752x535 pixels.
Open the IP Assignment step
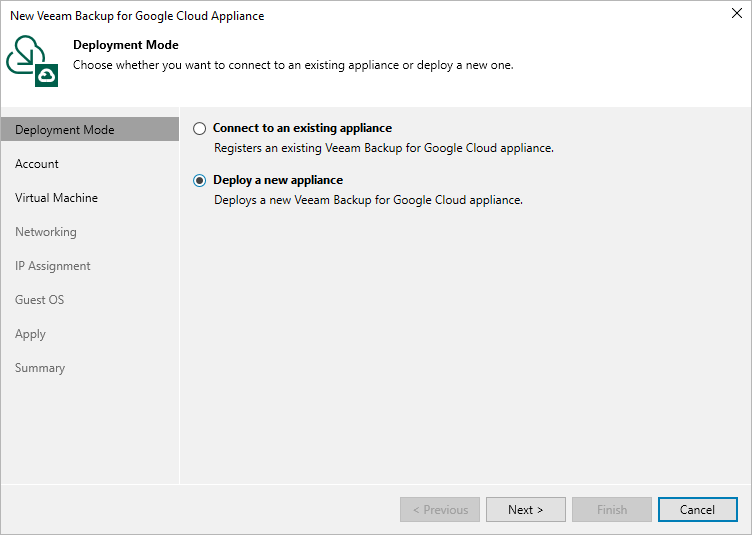click(52, 266)
